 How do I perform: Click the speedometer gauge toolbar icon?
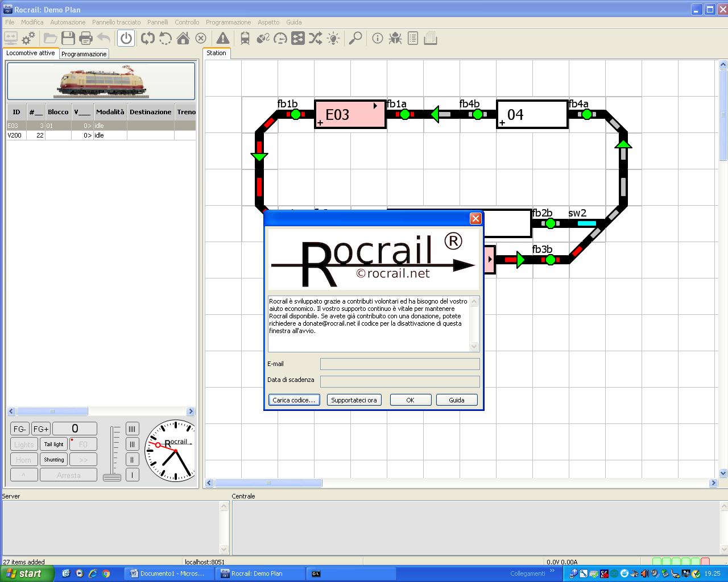[x=280, y=38]
